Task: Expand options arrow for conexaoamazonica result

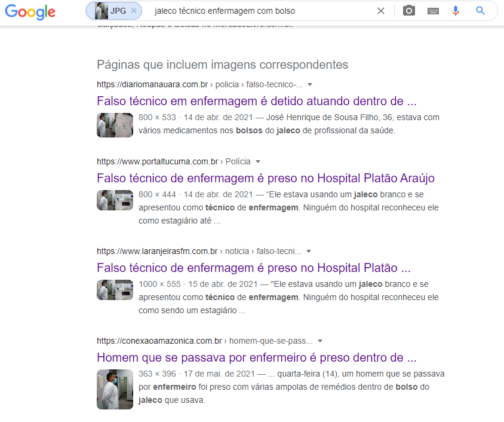Action: 320,341
